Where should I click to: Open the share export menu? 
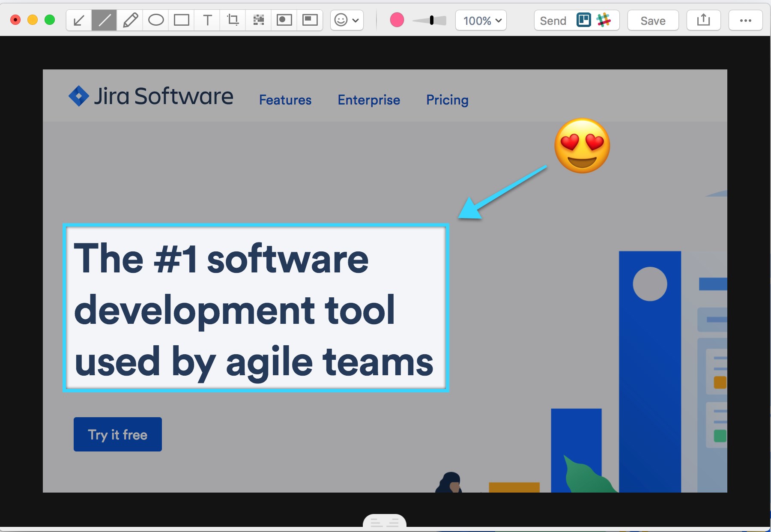(703, 21)
